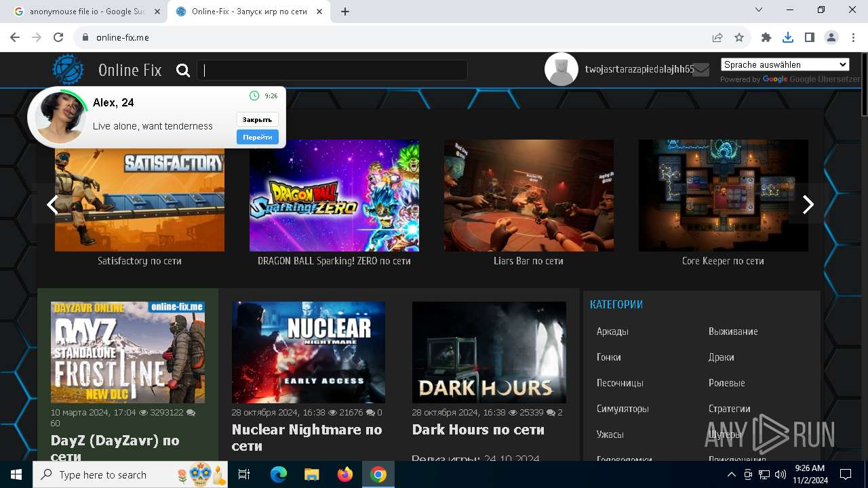Open the Chrome profile icon
Image resolution: width=868 pixels, height=488 pixels.
(x=831, y=38)
